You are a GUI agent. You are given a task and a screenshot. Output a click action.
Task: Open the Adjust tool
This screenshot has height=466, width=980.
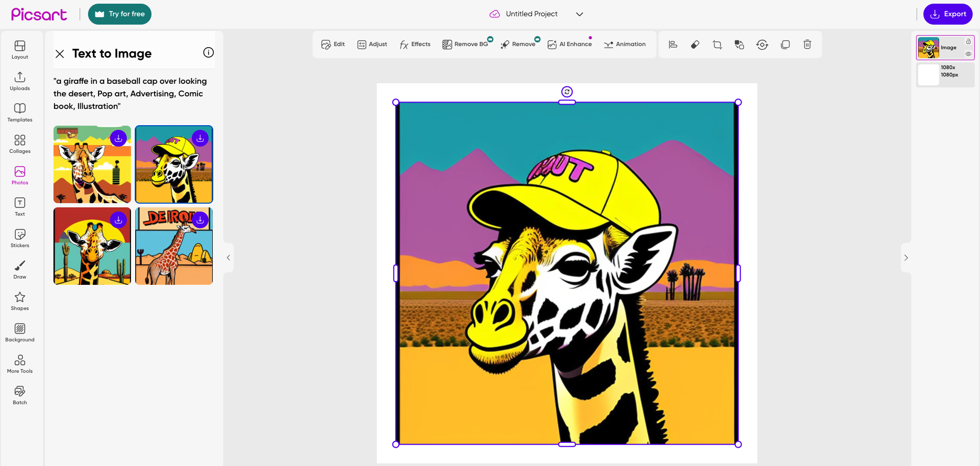coord(372,45)
